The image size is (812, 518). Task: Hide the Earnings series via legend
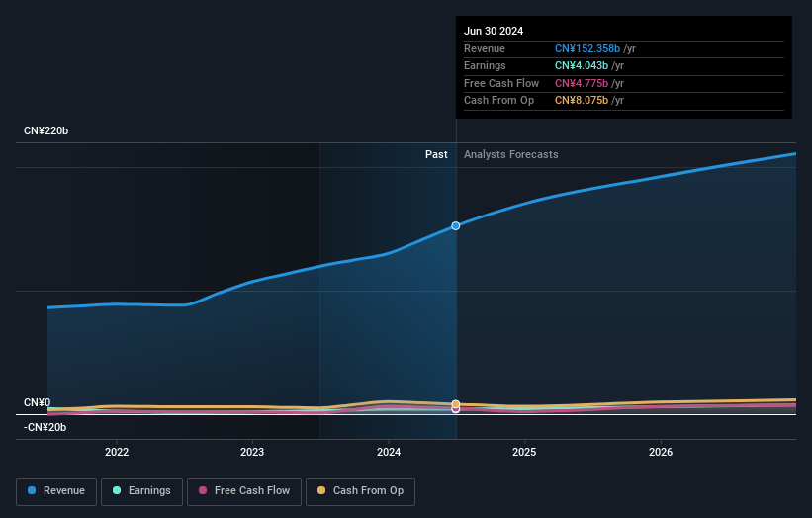click(x=141, y=491)
